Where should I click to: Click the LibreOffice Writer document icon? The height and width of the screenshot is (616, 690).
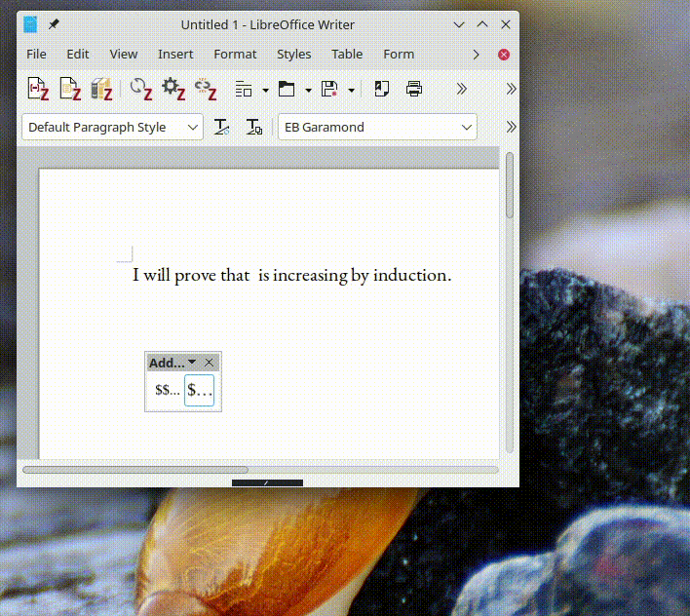pos(30,24)
